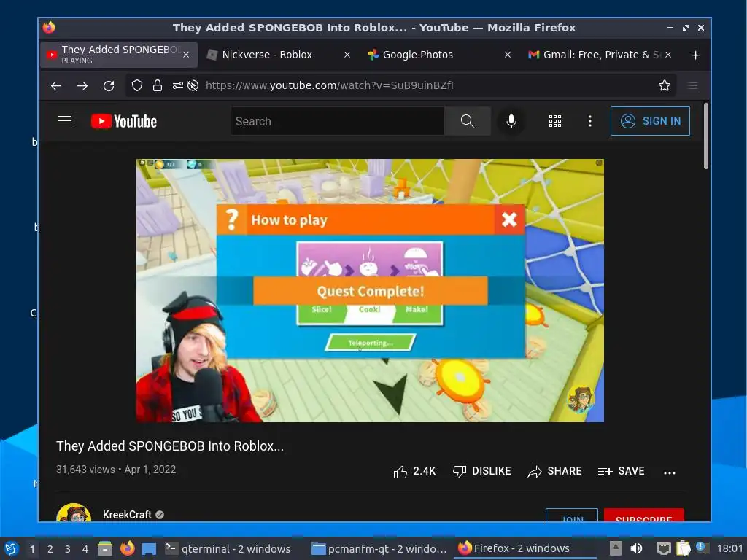Switch to virtual desktop 3

tap(68, 549)
